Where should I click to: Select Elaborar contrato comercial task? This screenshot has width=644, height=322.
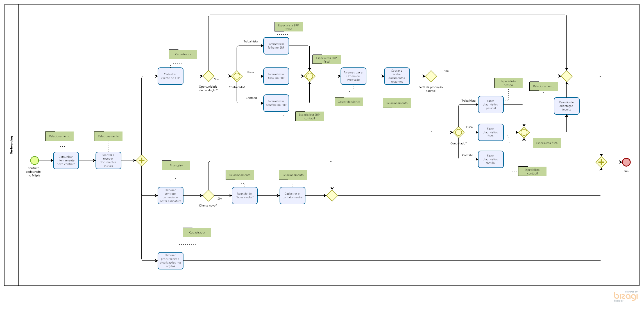(171, 196)
